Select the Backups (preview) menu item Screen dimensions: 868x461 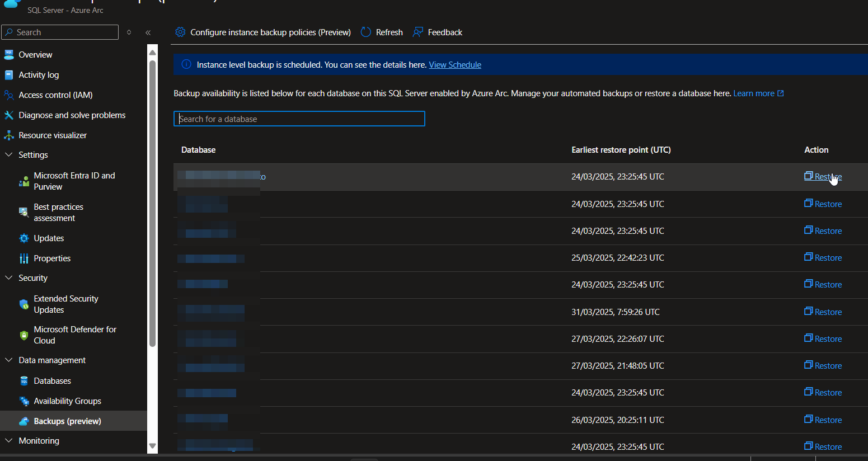coord(67,421)
